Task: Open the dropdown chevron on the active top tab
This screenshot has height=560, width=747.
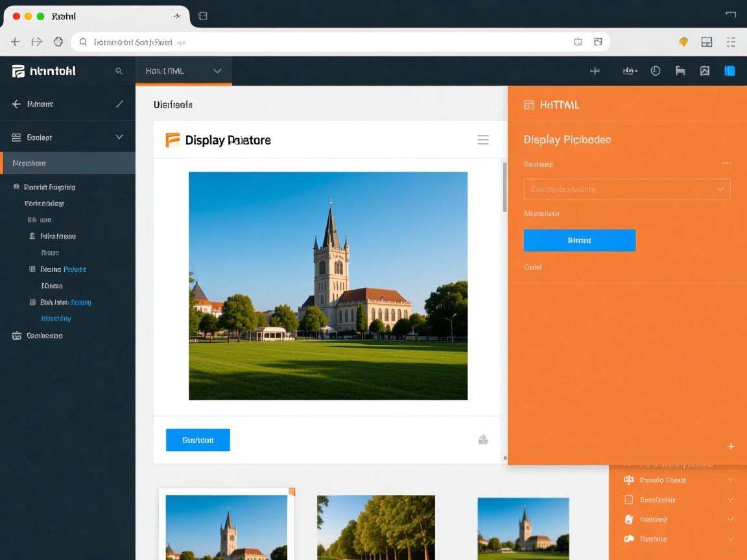Action: coord(217,71)
